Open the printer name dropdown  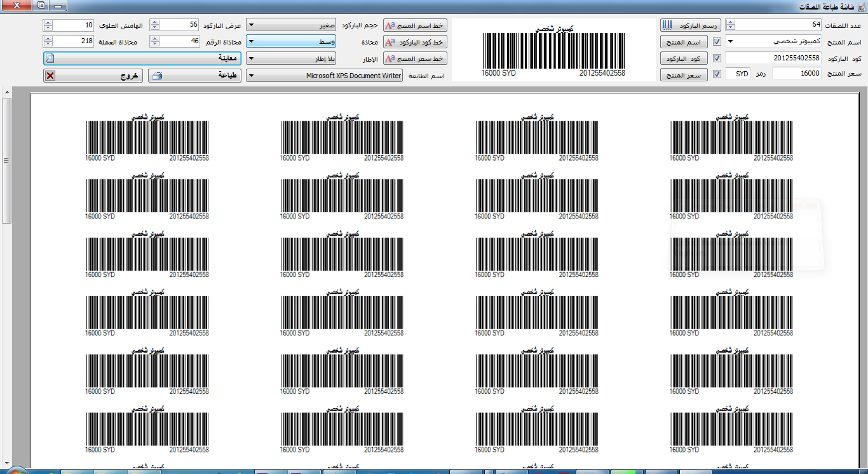pos(324,76)
